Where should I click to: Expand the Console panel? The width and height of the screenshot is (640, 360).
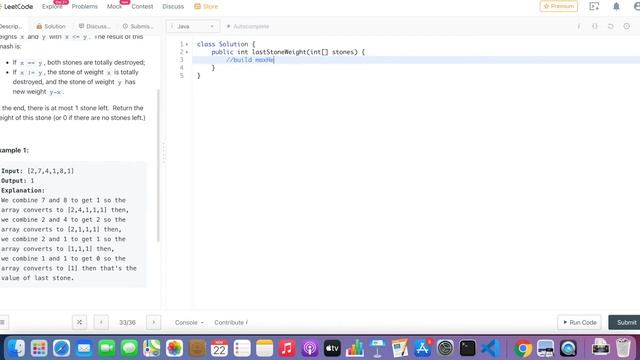(189, 322)
